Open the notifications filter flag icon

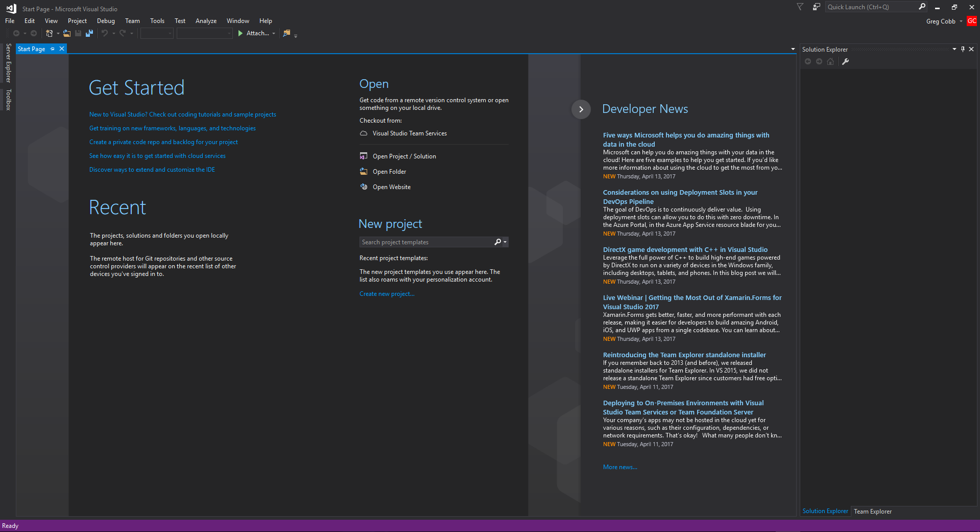[x=800, y=7]
